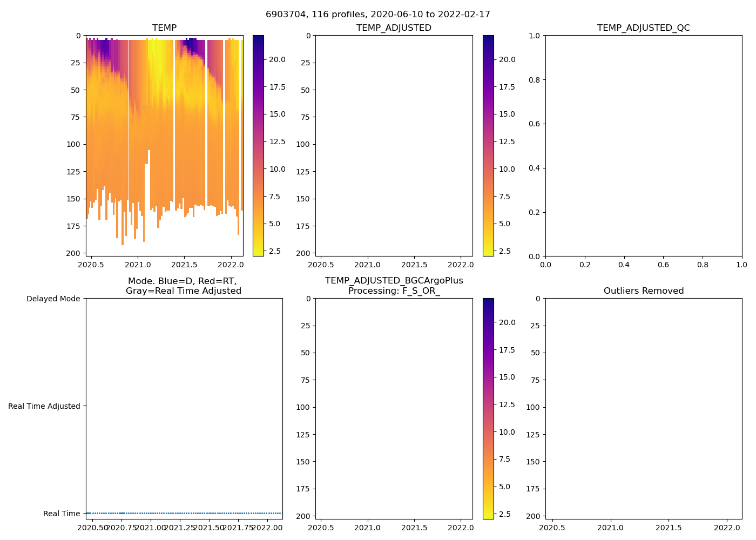Click the TEMP_ADJUSTED_QC plot title
Image resolution: width=756 pixels, height=540 pixels.
643,28
